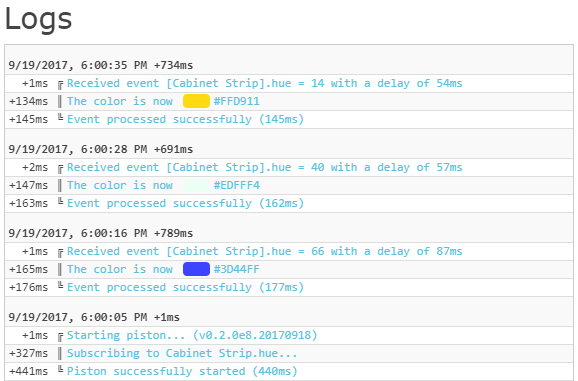
Task: Click the pale green #EDFFF4 color swatch
Action: 196,185
